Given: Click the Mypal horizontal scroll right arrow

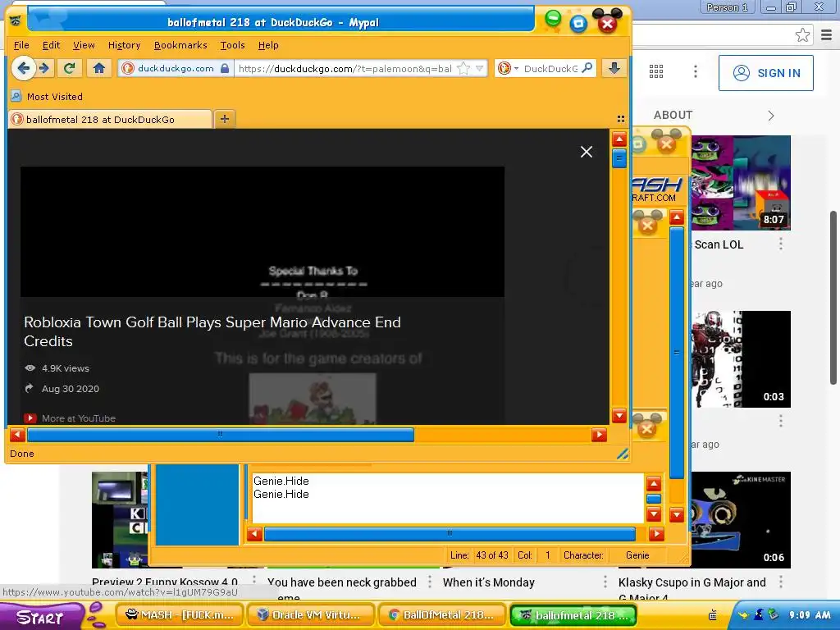Looking at the screenshot, I should point(599,435).
